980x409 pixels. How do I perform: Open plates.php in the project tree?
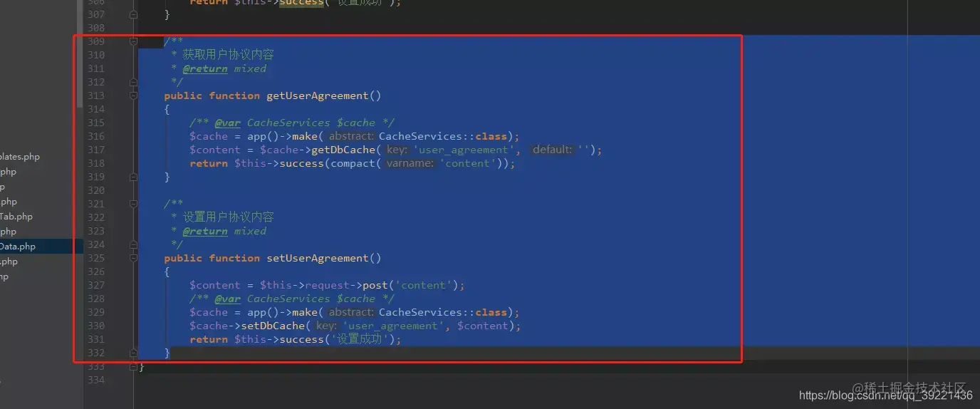click(20, 157)
